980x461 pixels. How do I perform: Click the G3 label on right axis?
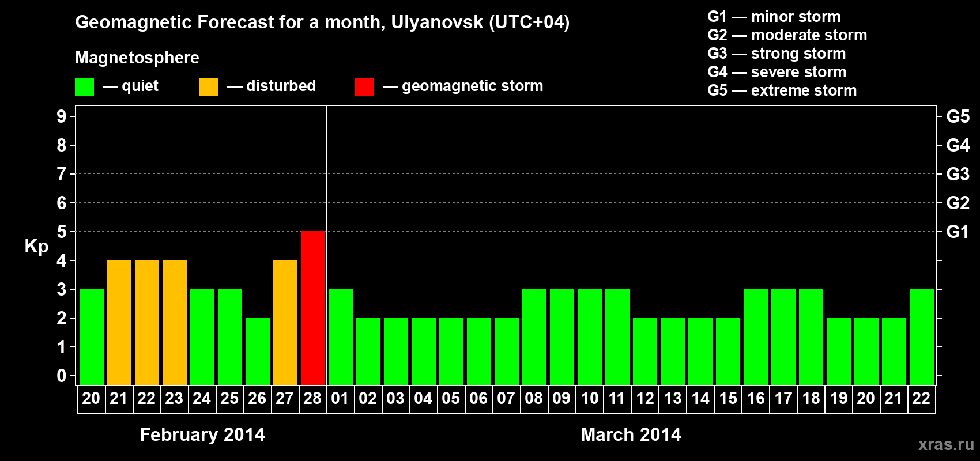click(x=958, y=174)
